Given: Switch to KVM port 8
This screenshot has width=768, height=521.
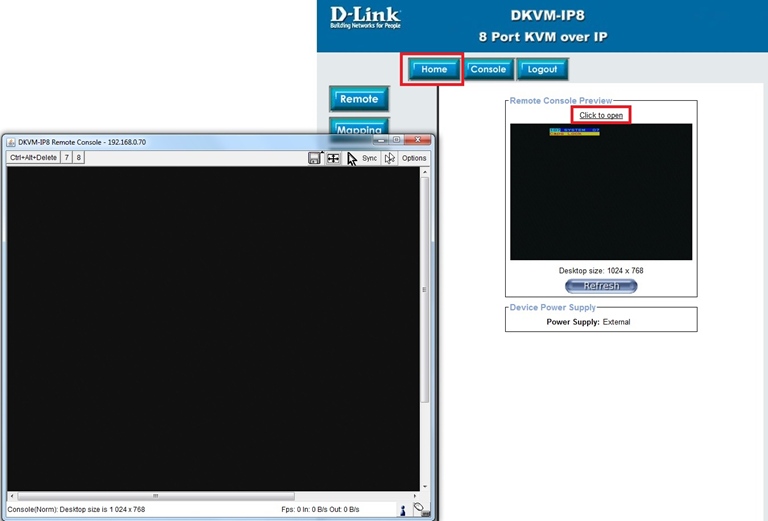Looking at the screenshot, I should coord(79,158).
